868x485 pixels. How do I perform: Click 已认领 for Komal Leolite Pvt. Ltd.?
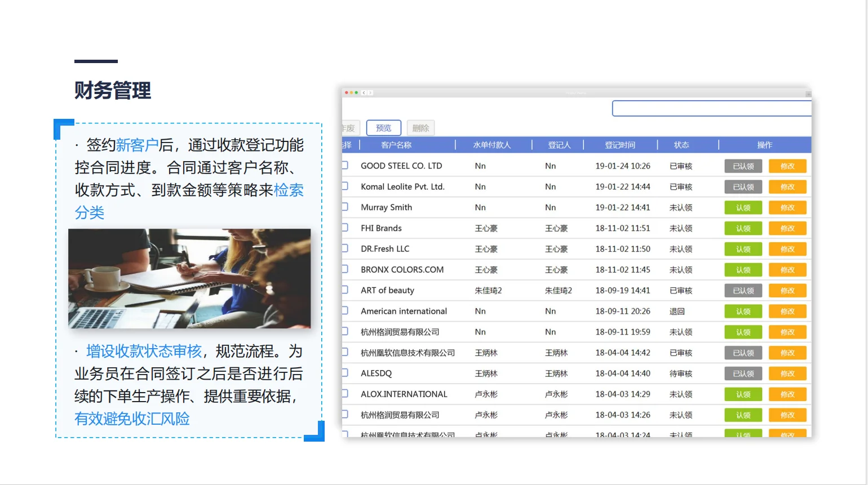(743, 186)
